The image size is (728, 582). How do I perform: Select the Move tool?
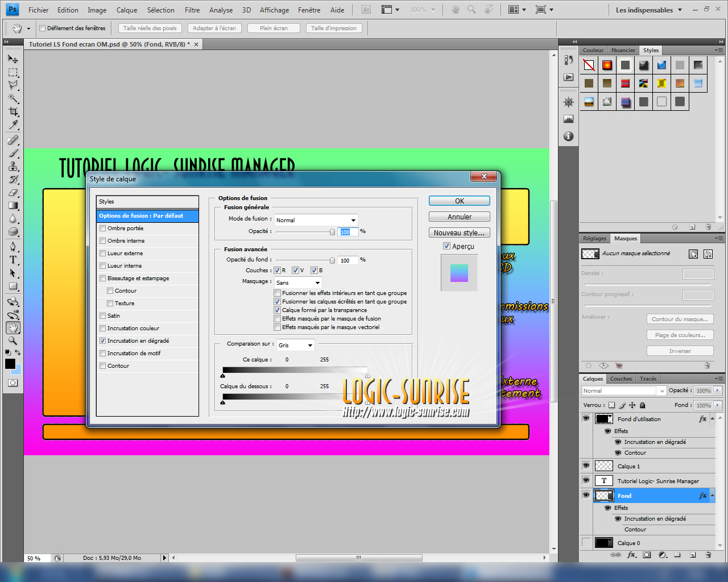click(13, 59)
